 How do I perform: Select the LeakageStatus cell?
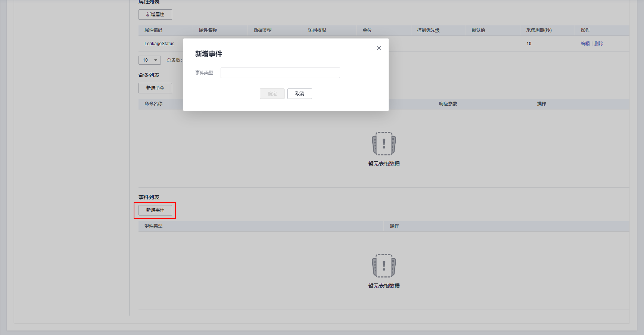[159, 44]
